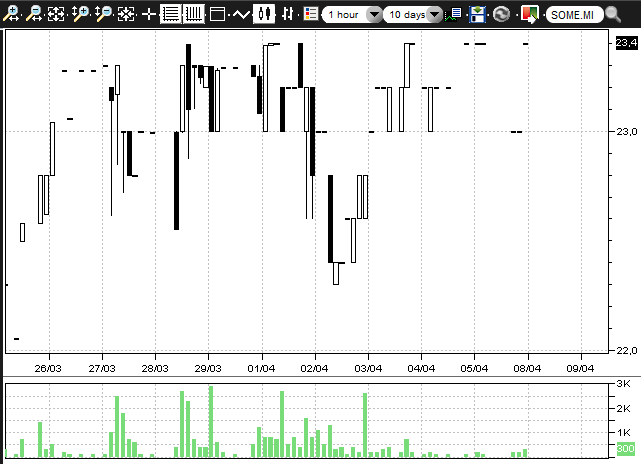
Task: Toggle the volume panel window icon
Action: (x=217, y=14)
